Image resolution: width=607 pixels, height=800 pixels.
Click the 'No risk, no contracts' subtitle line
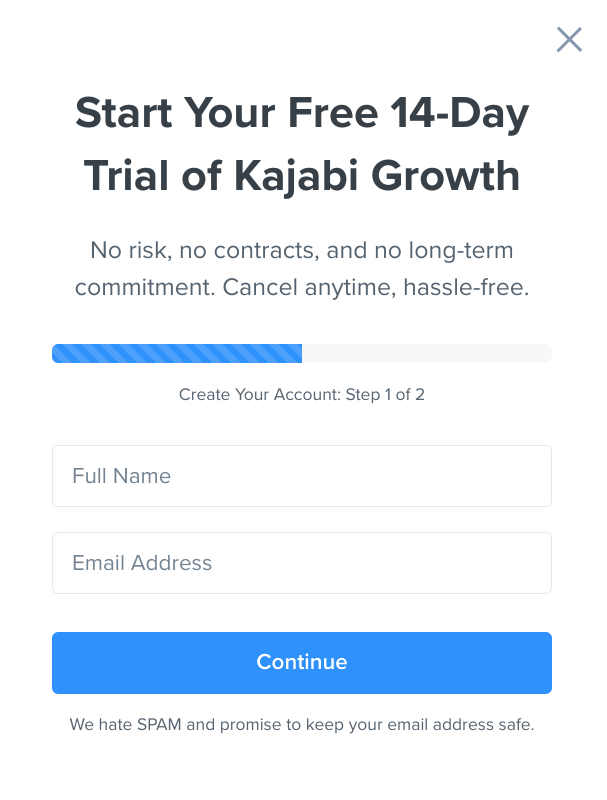[x=301, y=251]
